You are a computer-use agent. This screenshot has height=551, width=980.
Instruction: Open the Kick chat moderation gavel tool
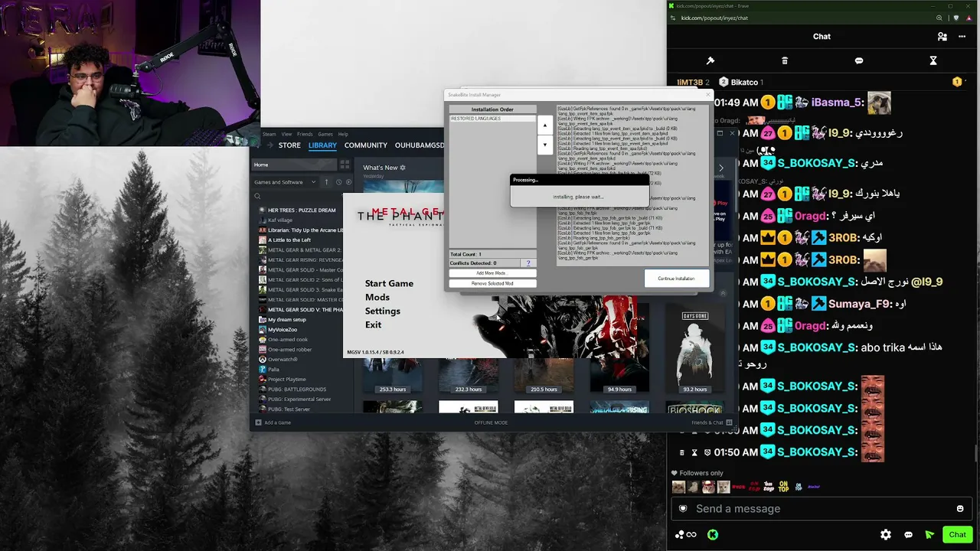710,60
